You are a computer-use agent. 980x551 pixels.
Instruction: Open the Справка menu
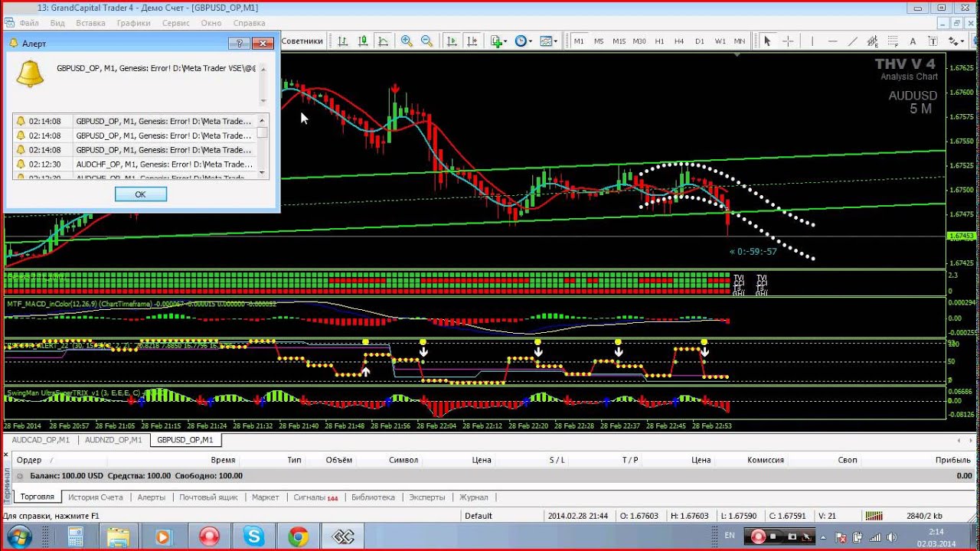[x=249, y=23]
